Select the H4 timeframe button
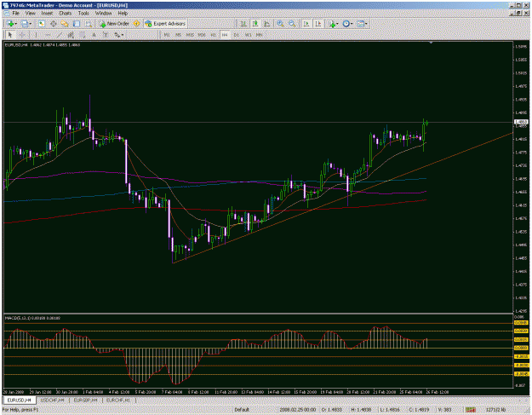 click(225, 35)
